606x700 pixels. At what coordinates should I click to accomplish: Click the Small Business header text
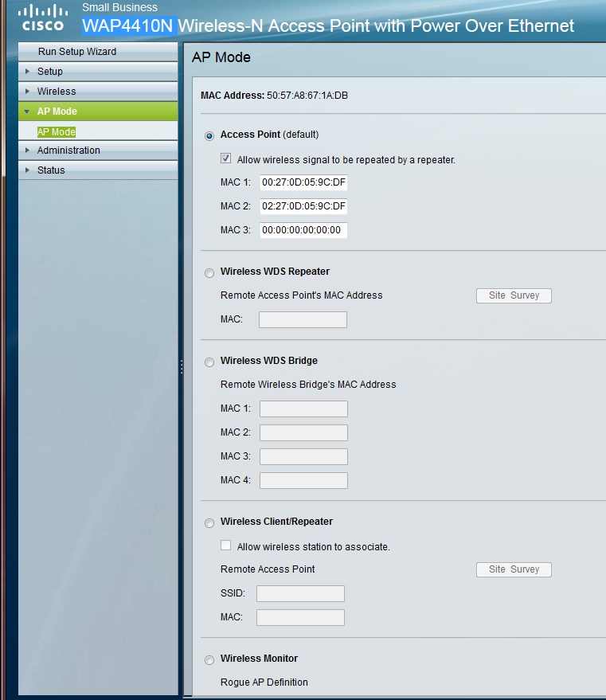coord(119,8)
